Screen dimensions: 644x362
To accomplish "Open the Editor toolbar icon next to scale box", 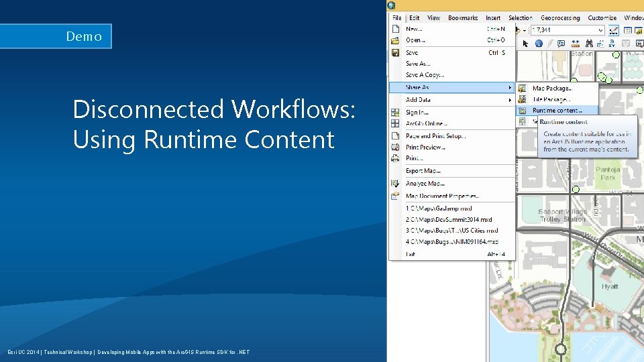I will 614,30.
